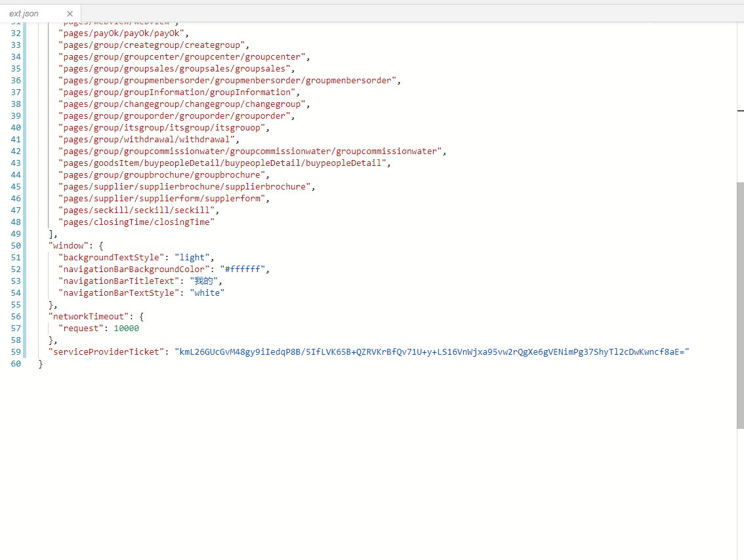Click the "navigationBarTitleText" key

pyautogui.click(x=119, y=281)
